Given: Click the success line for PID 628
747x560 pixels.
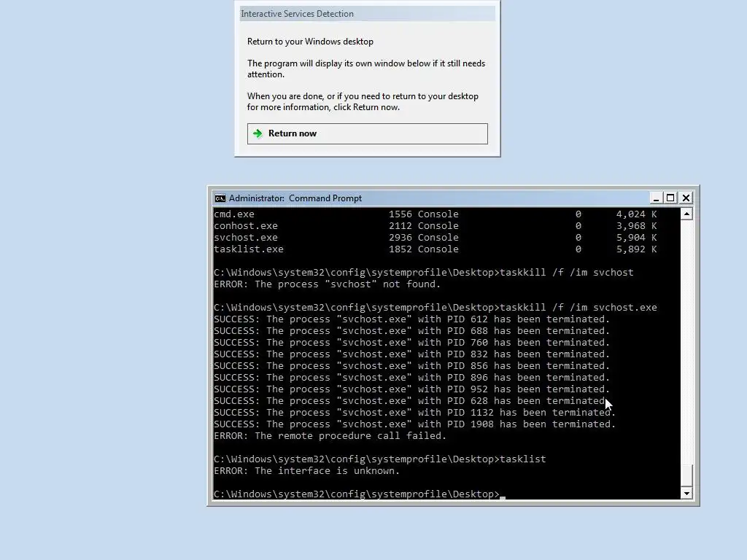Looking at the screenshot, I should [x=412, y=401].
